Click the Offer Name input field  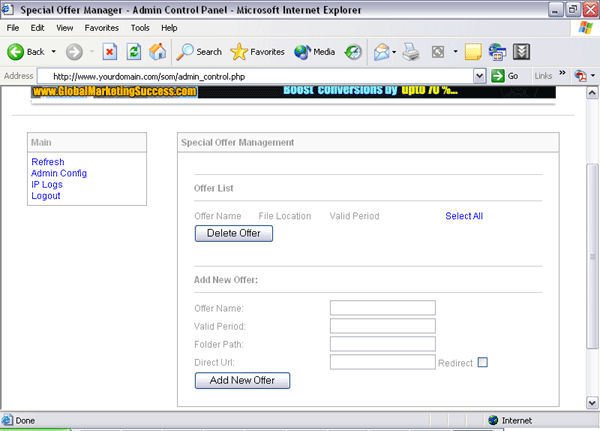point(383,308)
